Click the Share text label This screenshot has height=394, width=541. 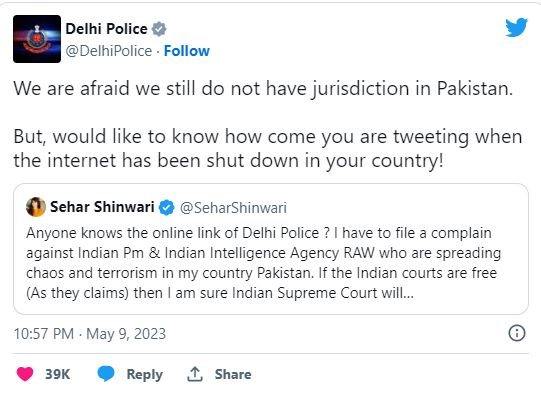point(233,374)
